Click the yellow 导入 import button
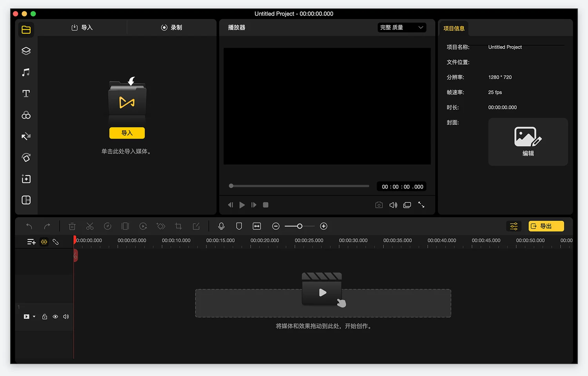Screen dimensions: 588x376 [127, 133]
